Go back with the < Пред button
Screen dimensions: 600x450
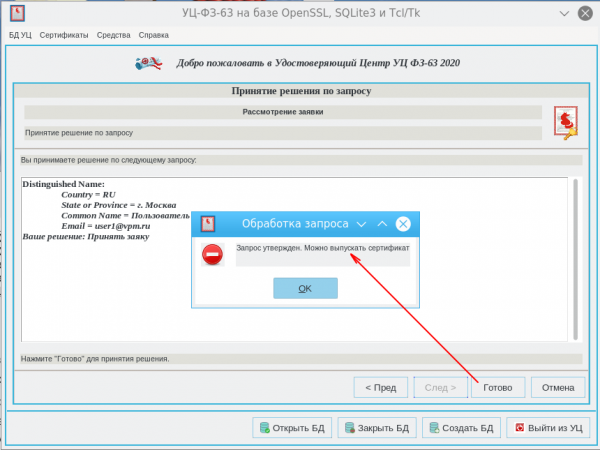pyautogui.click(x=380, y=387)
